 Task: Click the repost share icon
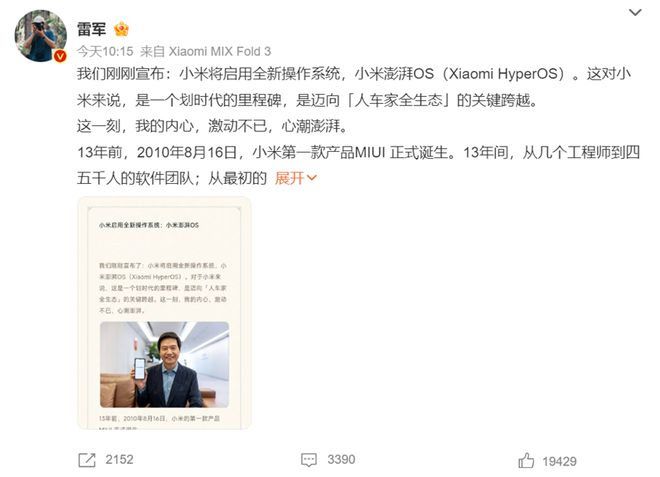coord(87,460)
